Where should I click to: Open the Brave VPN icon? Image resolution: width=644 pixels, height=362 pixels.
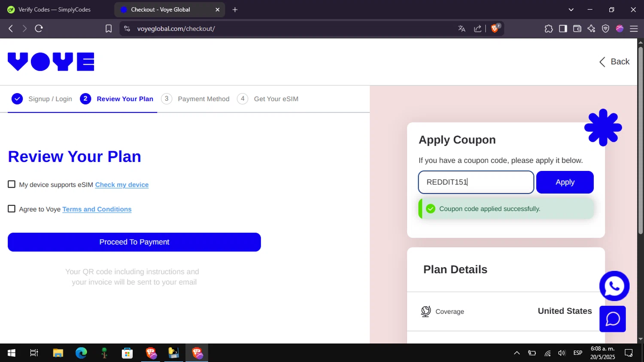[605, 29]
